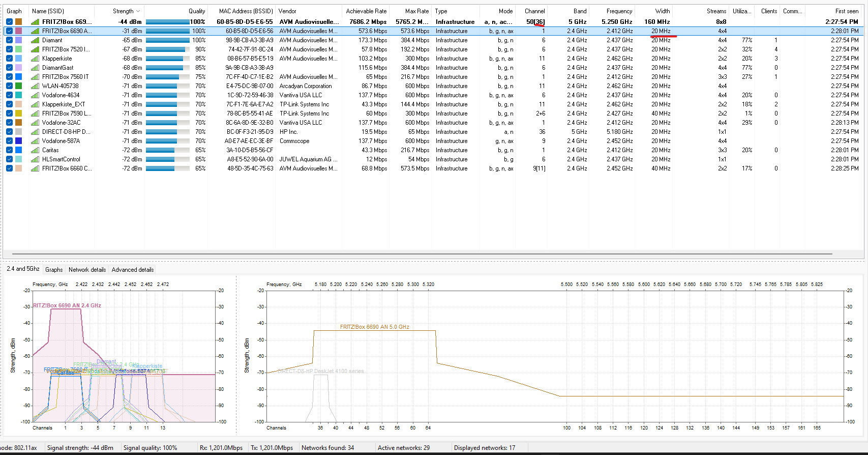Screen dimensions: 868x455
Task: Click the signal bars icon for Vodafone-32AC
Action: click(35, 123)
